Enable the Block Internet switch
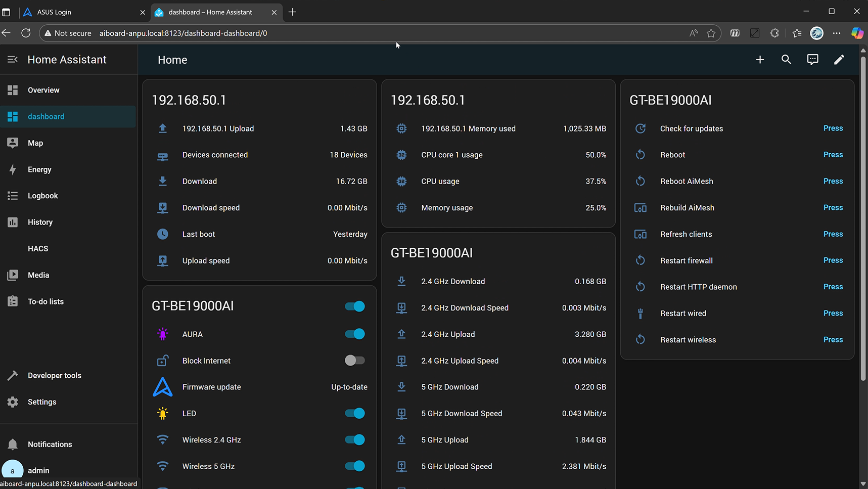Viewport: 868px width, 489px height. (355, 361)
